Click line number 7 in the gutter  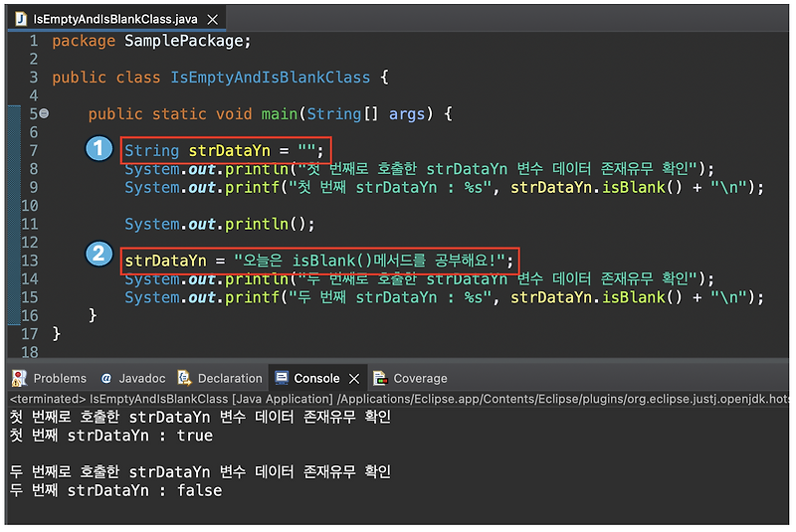coord(34,150)
